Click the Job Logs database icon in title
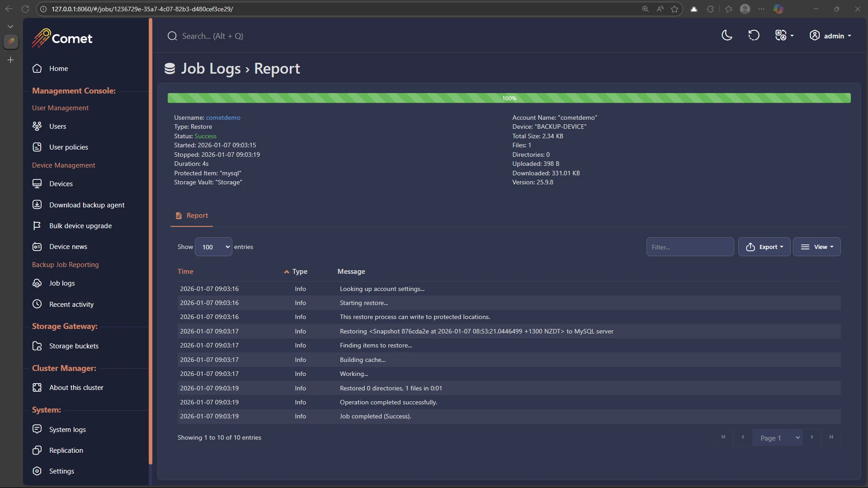This screenshot has height=488, width=868. tap(170, 68)
